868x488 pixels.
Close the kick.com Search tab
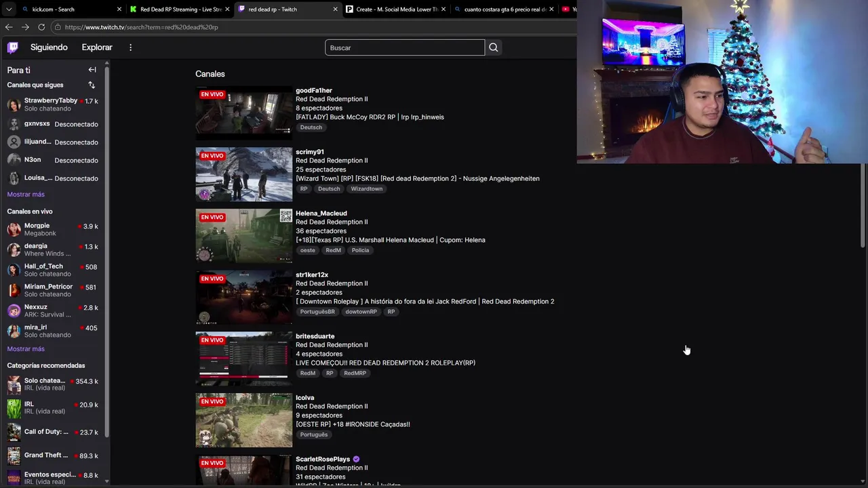point(119,9)
